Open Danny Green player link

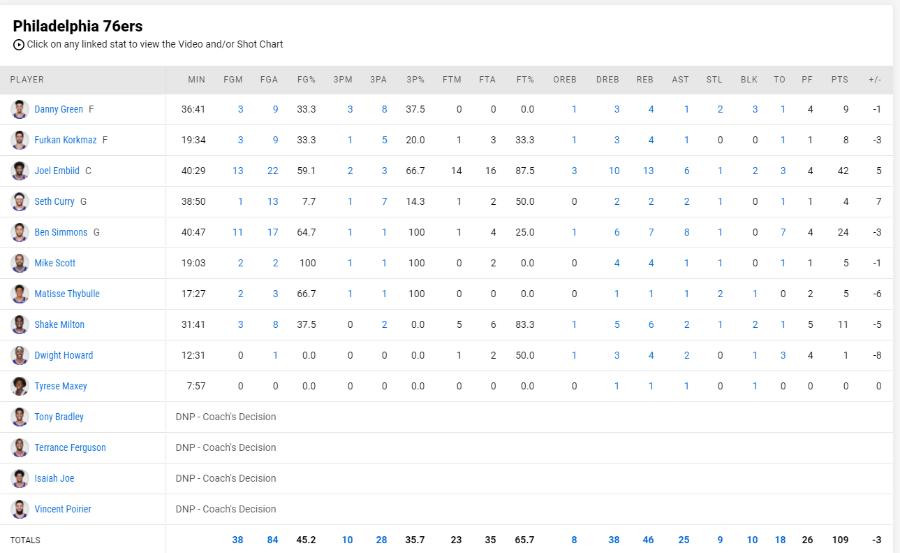point(59,109)
